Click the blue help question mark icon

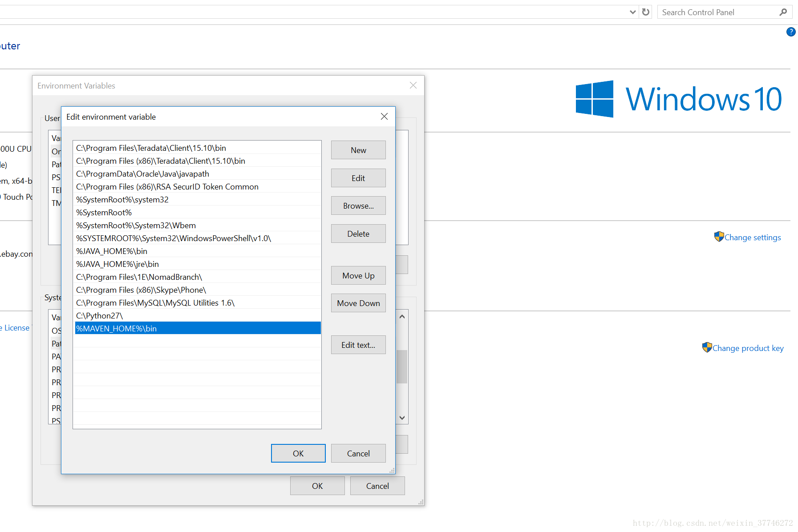point(790,32)
